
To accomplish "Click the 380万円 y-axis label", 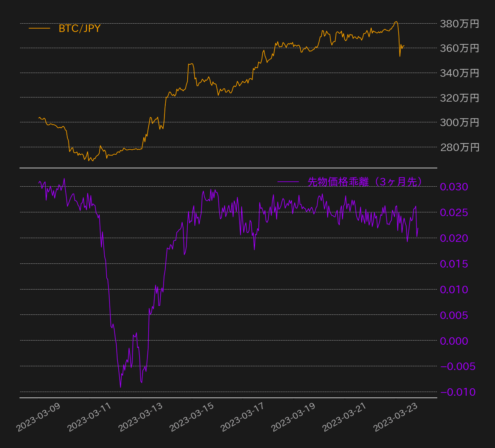I will pyautogui.click(x=459, y=24).
